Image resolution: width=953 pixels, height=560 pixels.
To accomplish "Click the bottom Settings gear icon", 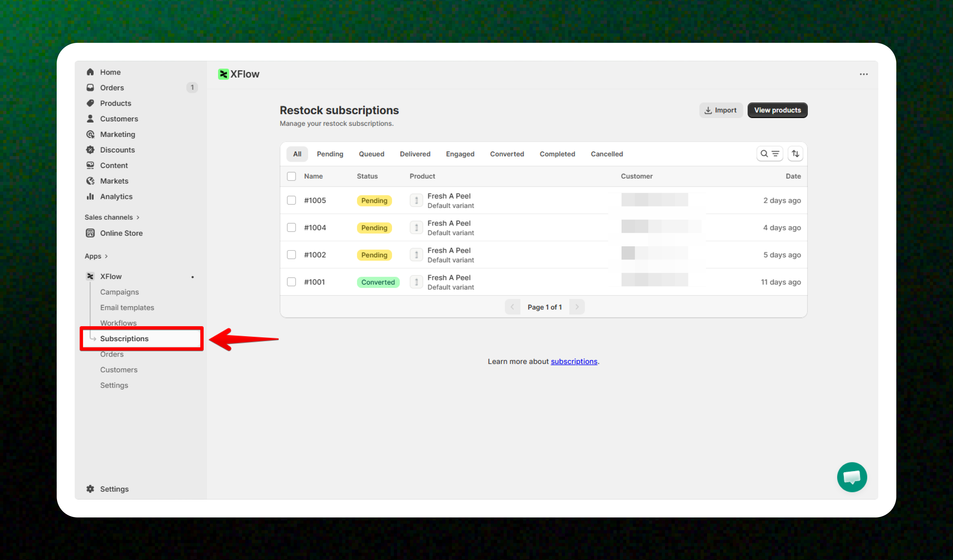I will (x=90, y=489).
